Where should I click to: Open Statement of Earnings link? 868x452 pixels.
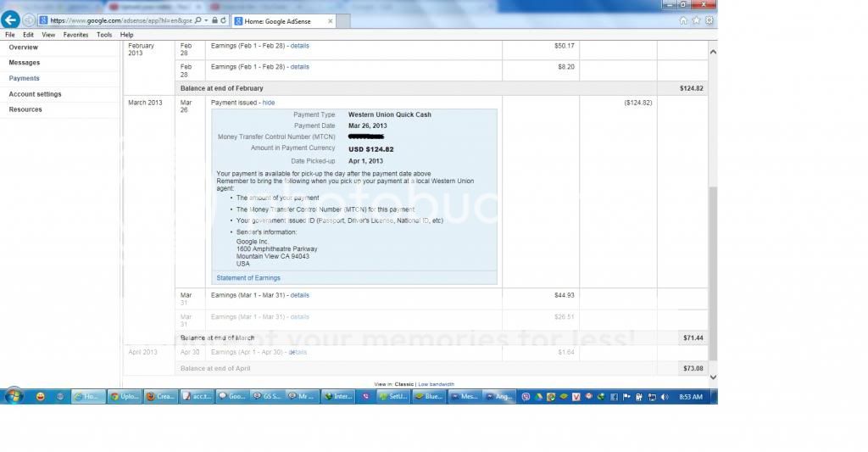tap(248, 277)
